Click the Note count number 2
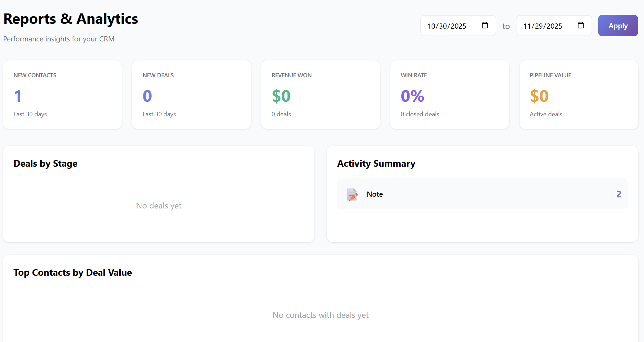The width and height of the screenshot is (644, 342). [x=618, y=194]
